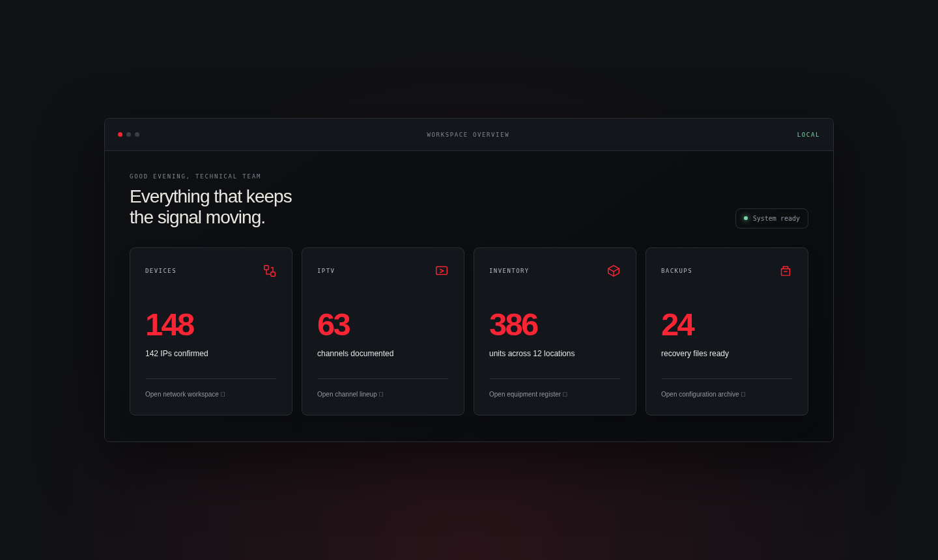Select the 386 inventory units count
The width and height of the screenshot is (938, 560).
point(513,325)
